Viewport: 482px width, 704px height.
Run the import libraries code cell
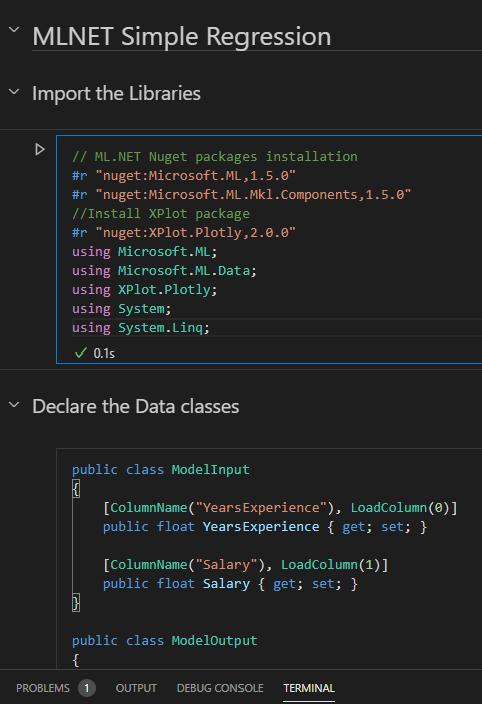point(40,149)
